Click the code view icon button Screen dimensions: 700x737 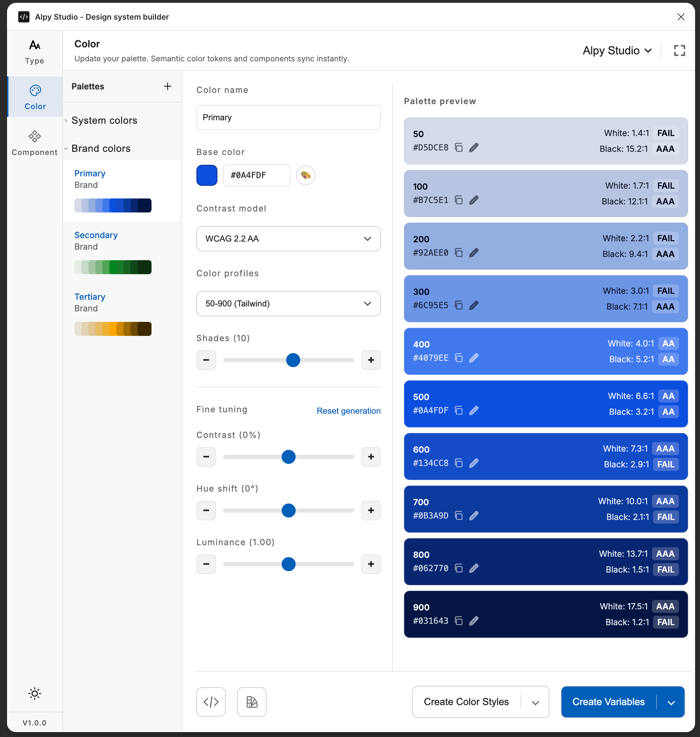click(211, 702)
